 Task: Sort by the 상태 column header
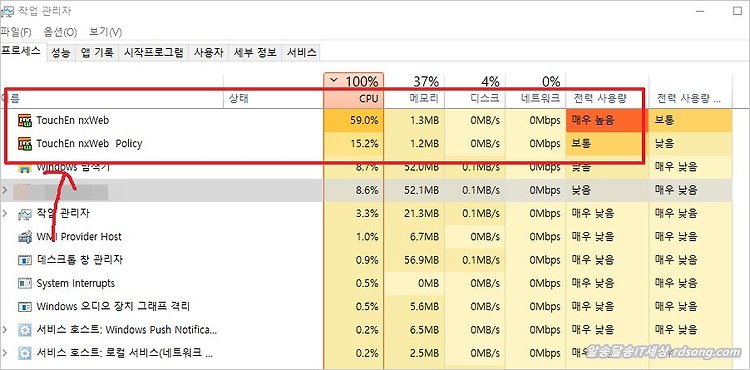click(x=273, y=90)
